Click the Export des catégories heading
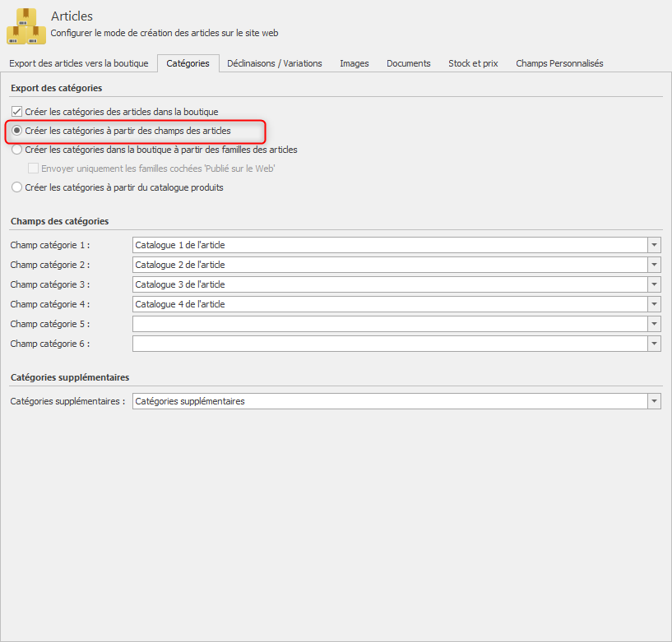This screenshot has width=672, height=642. [57, 88]
